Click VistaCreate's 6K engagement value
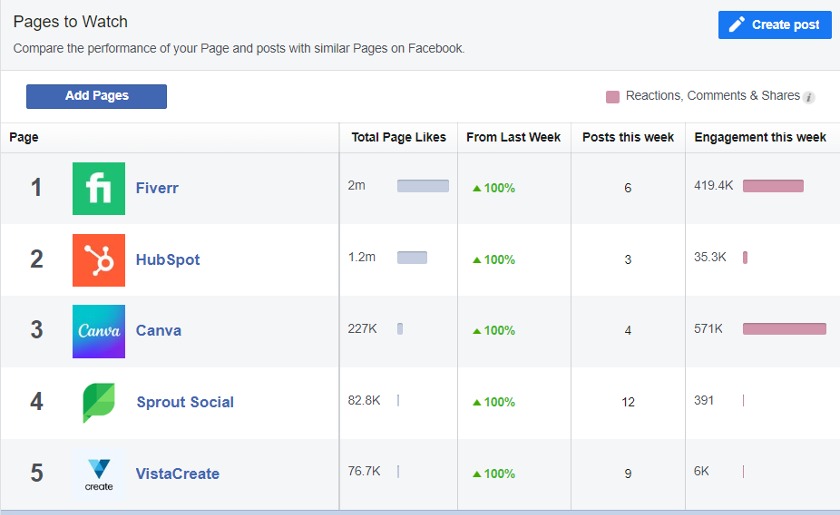This screenshot has height=515, width=840. coord(701,471)
